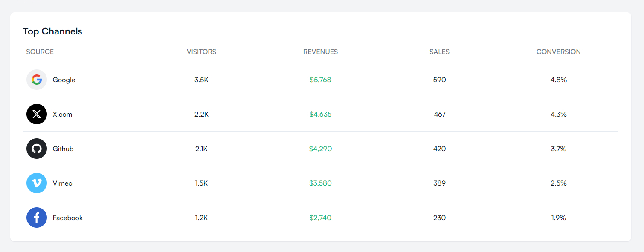Viewport: 644px width, 252px height.
Task: Click X.com's $4,635 revenue amount
Action: coord(320,115)
